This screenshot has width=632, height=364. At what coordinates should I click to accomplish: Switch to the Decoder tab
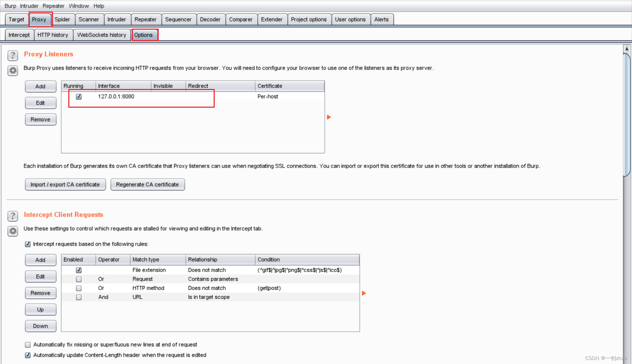click(210, 19)
